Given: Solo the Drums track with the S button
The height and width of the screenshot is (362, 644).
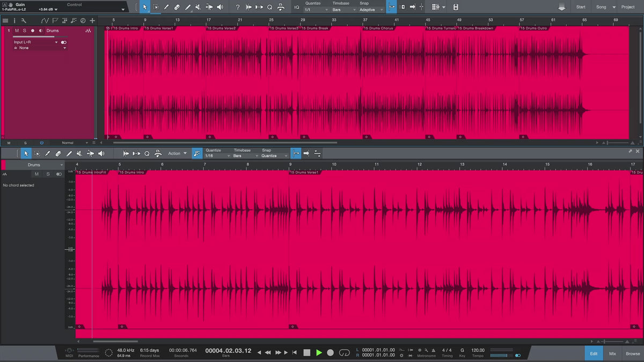Looking at the screenshot, I should (x=24, y=31).
